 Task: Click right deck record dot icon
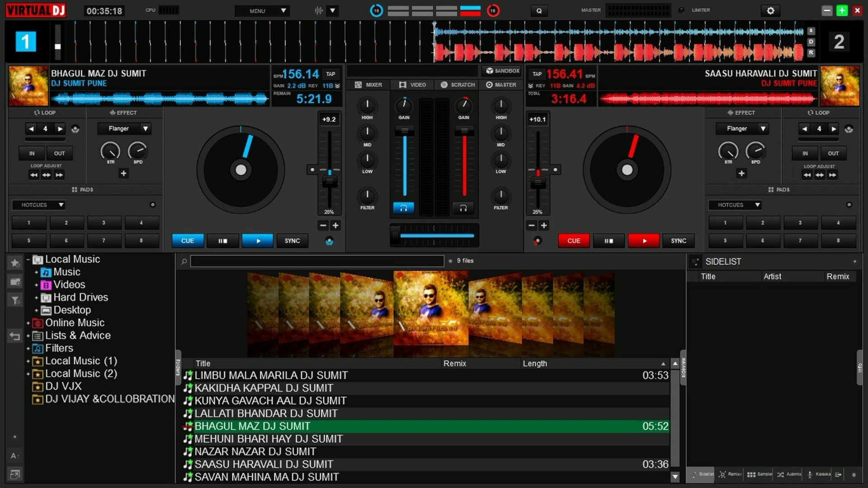[x=537, y=241]
